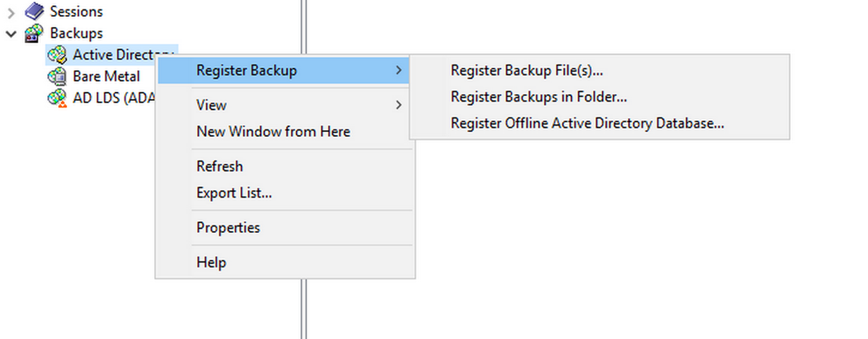Click New Window from Here
The height and width of the screenshot is (339, 868).
(x=273, y=132)
